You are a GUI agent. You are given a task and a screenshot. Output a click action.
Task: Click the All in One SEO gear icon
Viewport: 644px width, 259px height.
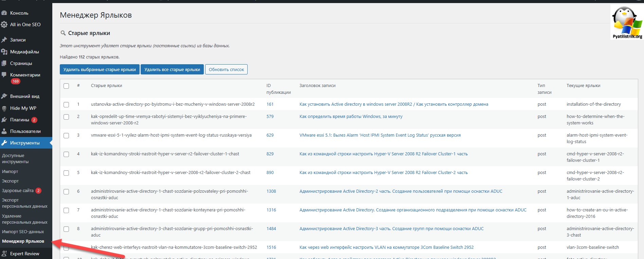coord(4,24)
